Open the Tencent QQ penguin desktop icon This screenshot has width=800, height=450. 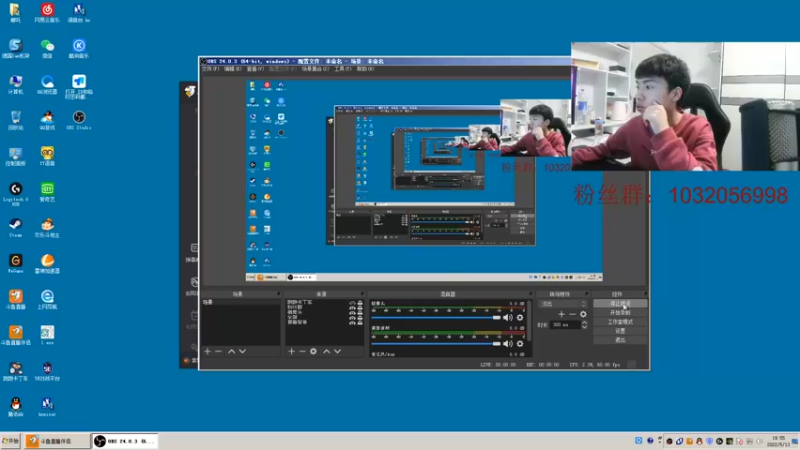click(16, 407)
